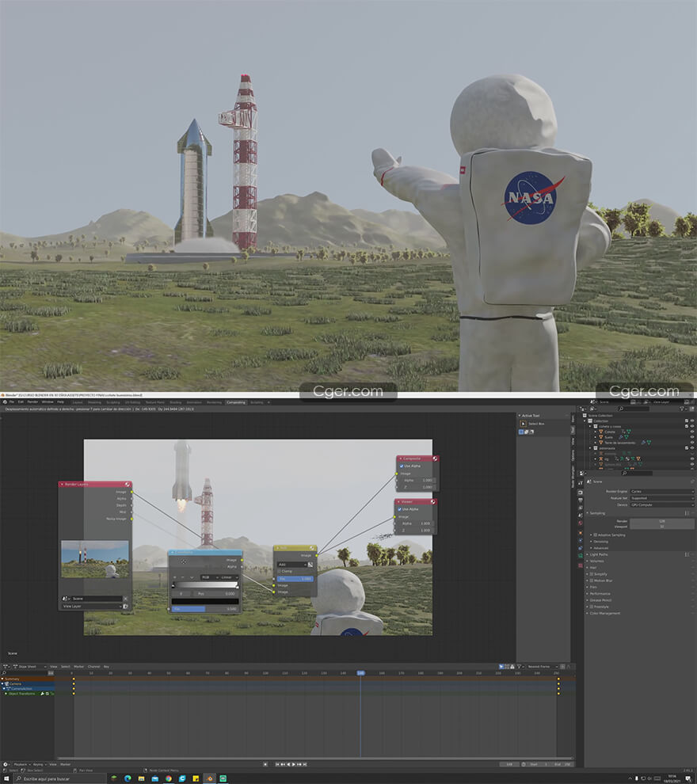Viewport: 697px width, 784px height.
Task: Click the Fac slider in the ColorRamp node
Action: 204,609
